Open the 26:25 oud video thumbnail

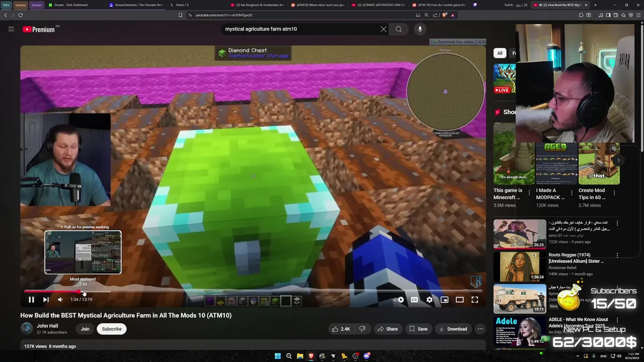(520, 234)
